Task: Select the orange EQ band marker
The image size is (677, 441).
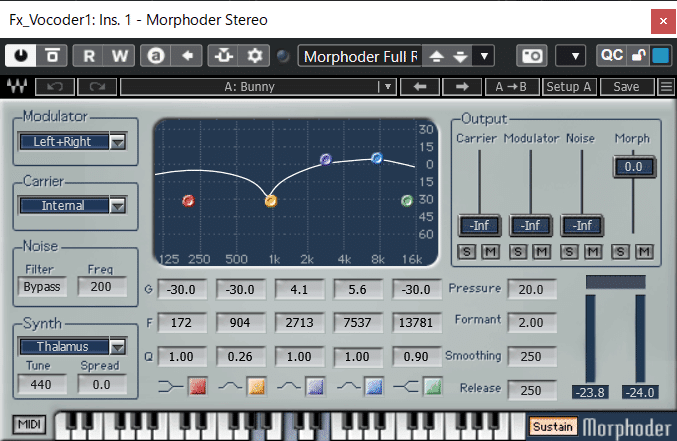Action: 271,201
